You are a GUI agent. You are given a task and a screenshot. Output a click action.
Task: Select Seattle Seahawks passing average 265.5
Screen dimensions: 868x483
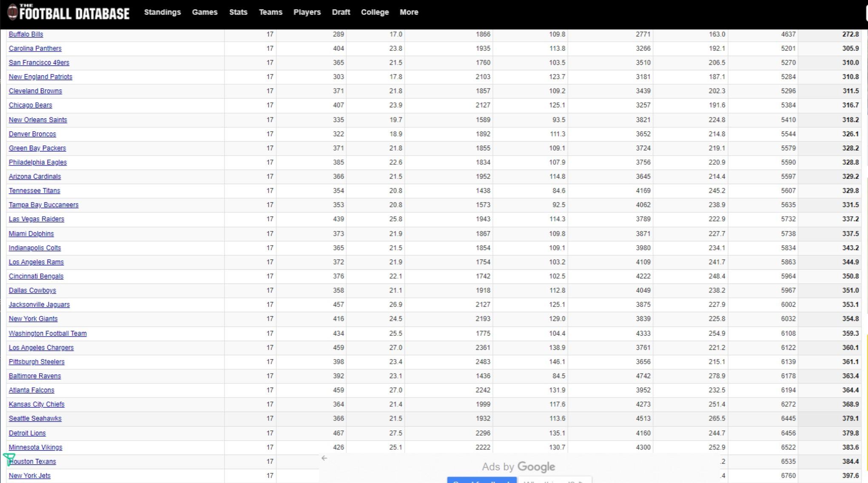717,418
